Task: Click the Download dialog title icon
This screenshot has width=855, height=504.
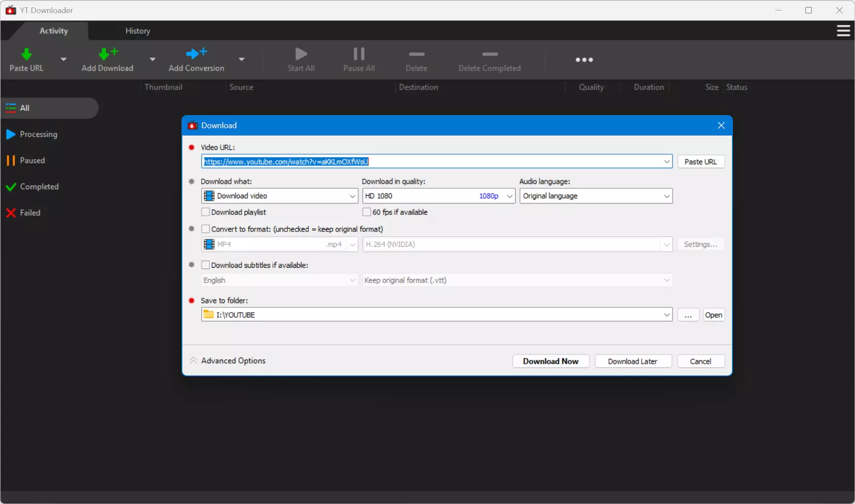Action: tap(193, 126)
